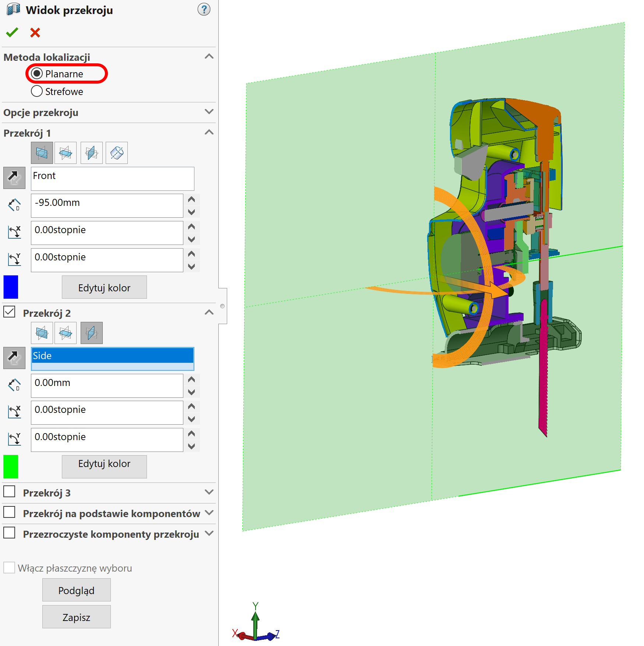The image size is (644, 646).
Task: Uncheck the Przekrój 2 checkbox
Action: pos(9,312)
